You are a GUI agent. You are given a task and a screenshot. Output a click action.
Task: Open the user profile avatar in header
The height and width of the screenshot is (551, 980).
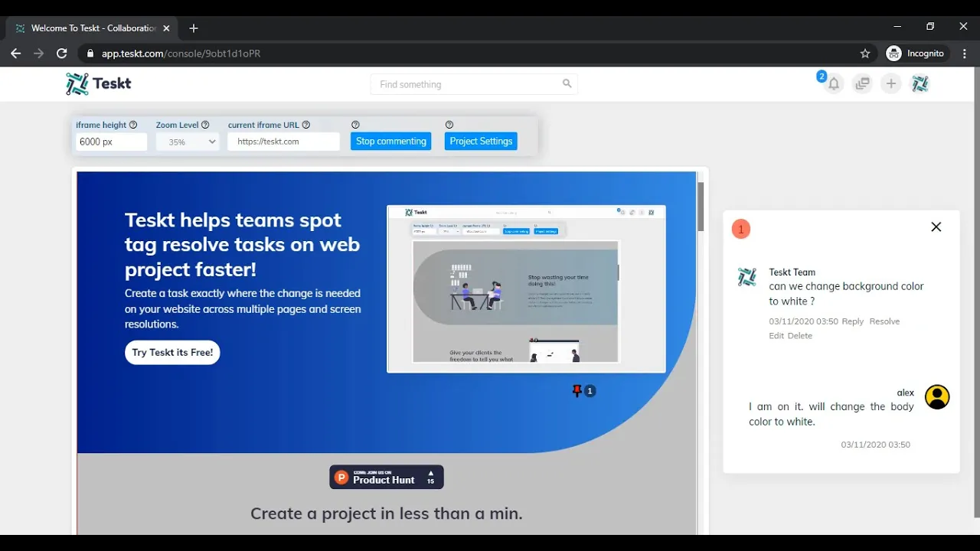(x=920, y=84)
